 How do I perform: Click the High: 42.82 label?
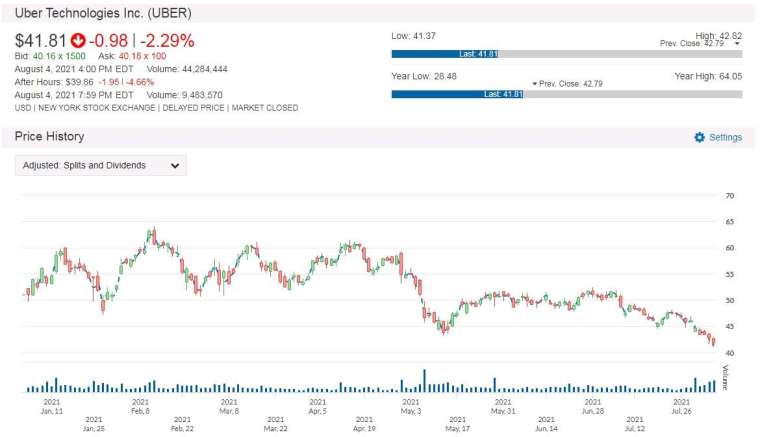point(719,36)
